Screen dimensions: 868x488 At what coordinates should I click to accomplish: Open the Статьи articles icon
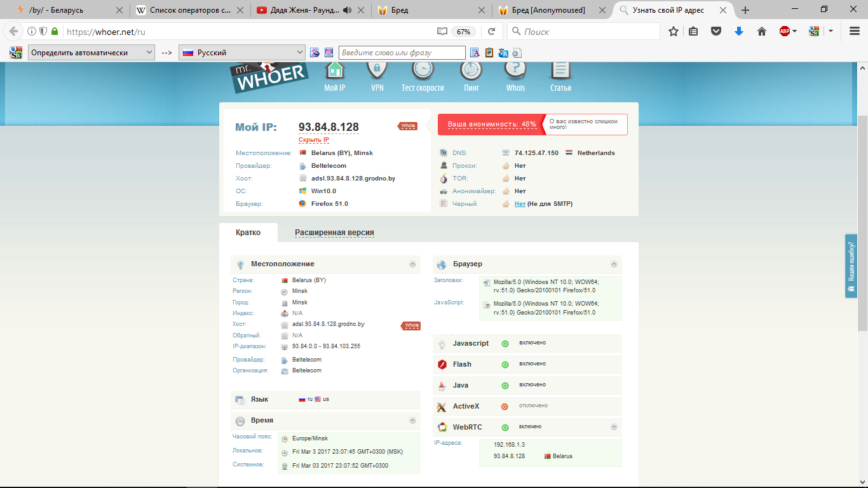pyautogui.click(x=560, y=71)
